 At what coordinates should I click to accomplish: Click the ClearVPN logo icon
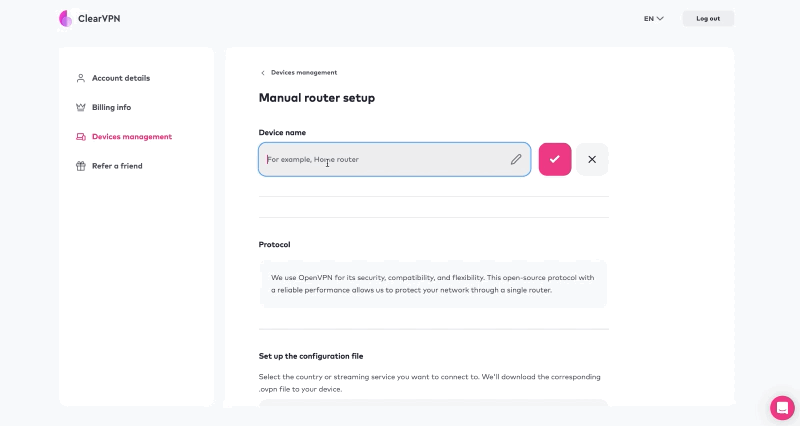click(65, 18)
